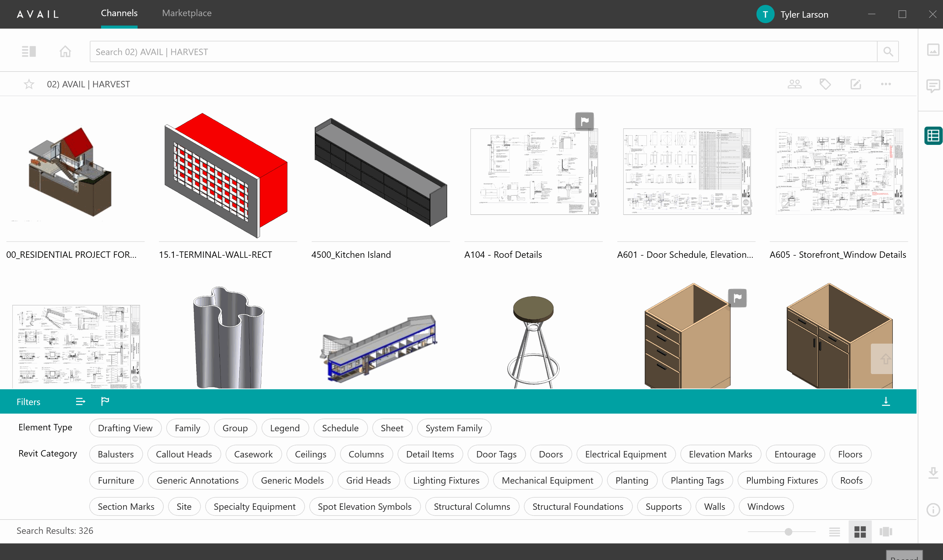Toggle the Schedule element type filter
The image size is (943, 560).
tap(340, 427)
